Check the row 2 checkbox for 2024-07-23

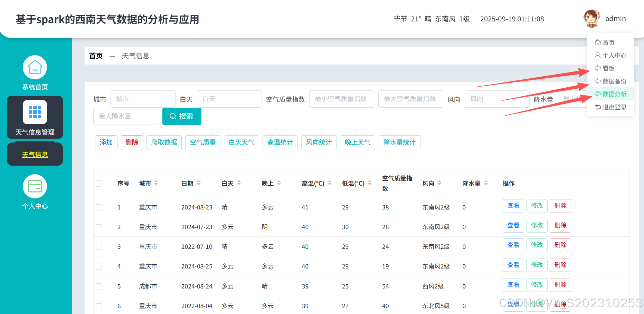click(x=99, y=227)
